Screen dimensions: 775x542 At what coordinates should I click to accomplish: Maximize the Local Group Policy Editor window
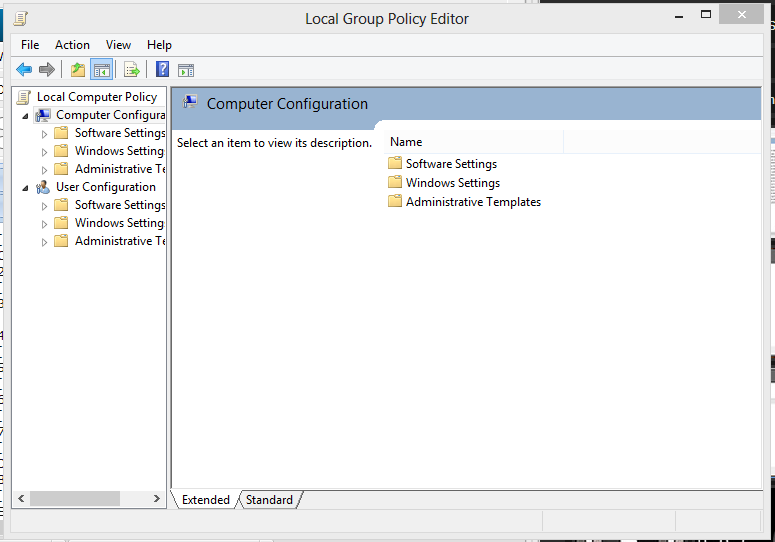click(706, 15)
